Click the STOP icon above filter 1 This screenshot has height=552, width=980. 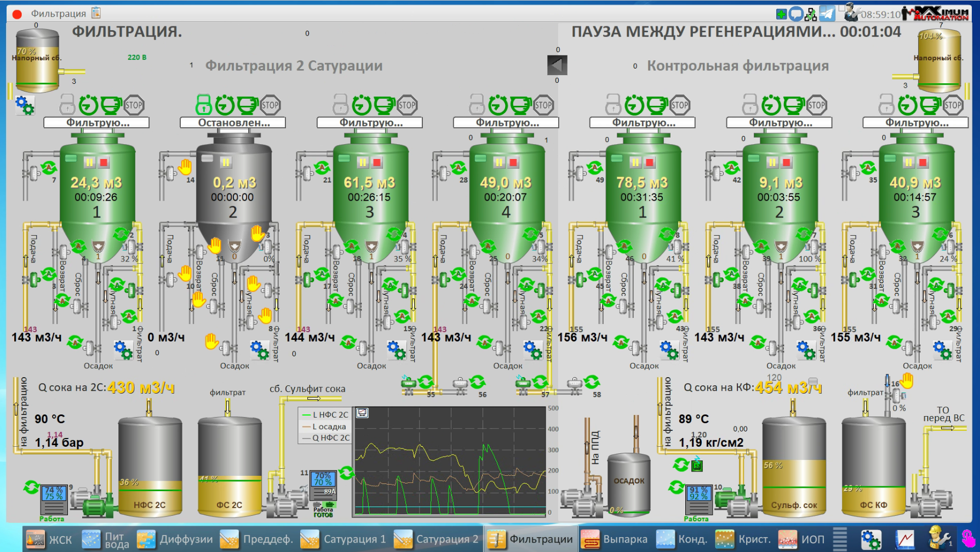pos(134,105)
